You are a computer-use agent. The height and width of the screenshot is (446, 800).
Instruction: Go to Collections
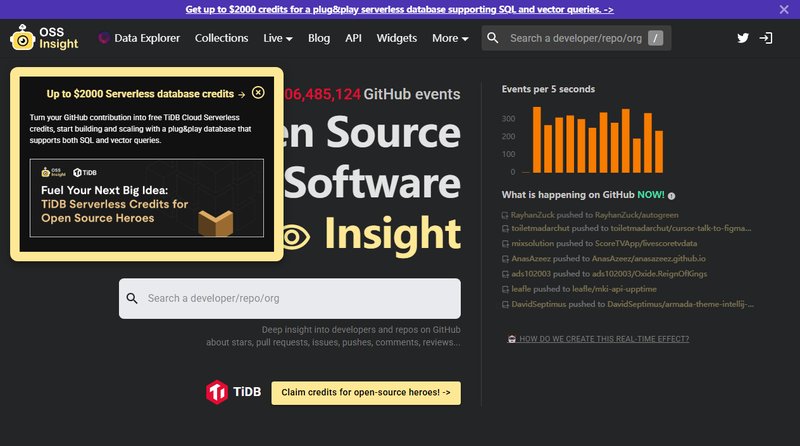click(221, 38)
